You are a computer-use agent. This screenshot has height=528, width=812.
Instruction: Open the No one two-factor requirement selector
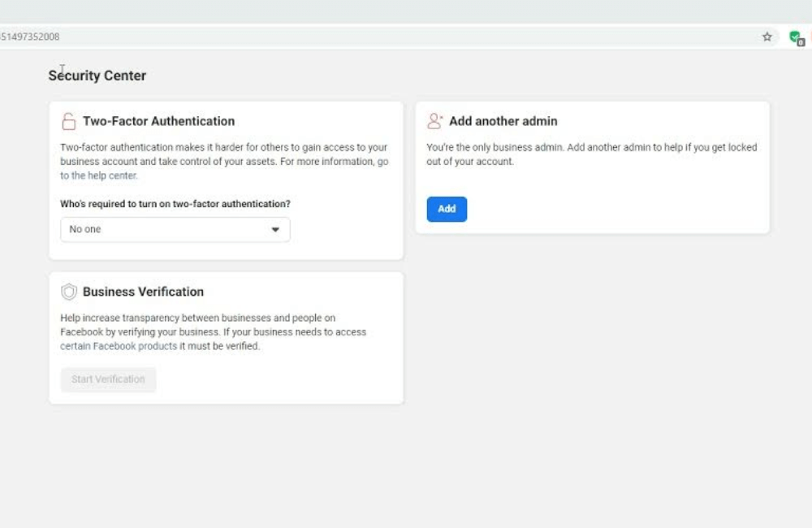[175, 230]
